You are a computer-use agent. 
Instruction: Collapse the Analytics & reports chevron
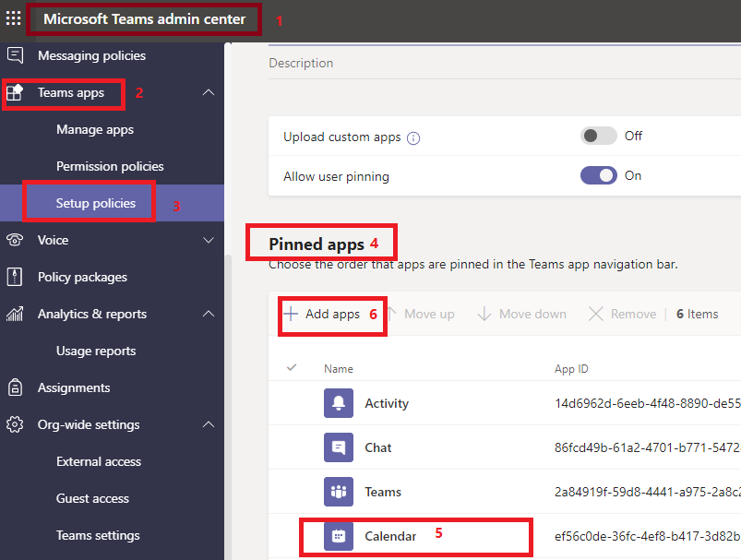click(209, 314)
